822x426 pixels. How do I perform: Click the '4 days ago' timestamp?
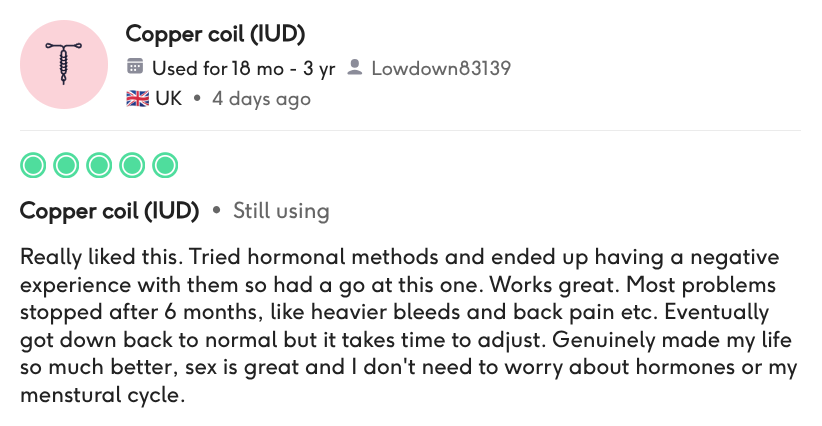point(261,99)
